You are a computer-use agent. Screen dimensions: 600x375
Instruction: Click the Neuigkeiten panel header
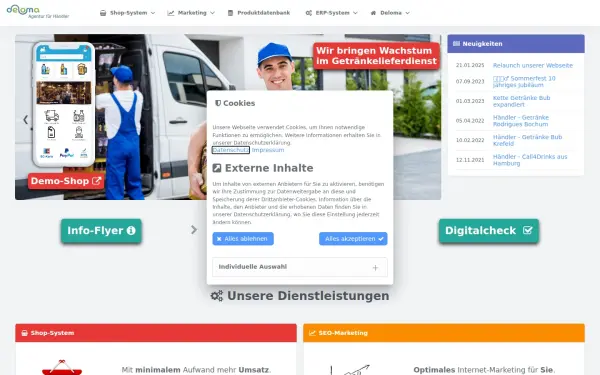[516, 44]
